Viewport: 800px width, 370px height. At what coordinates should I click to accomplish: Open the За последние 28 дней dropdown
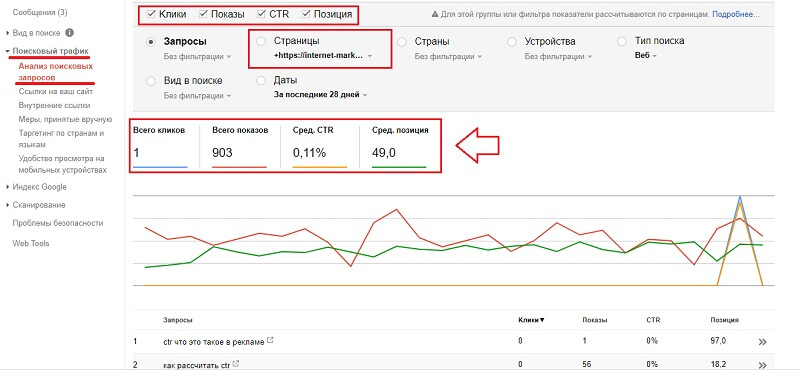[x=320, y=94]
